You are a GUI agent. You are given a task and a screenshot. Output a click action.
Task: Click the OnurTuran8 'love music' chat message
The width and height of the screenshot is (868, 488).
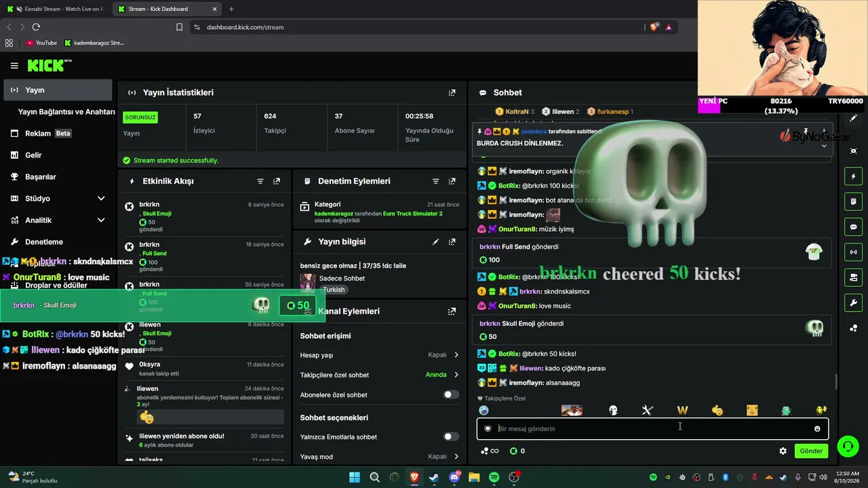point(525,306)
